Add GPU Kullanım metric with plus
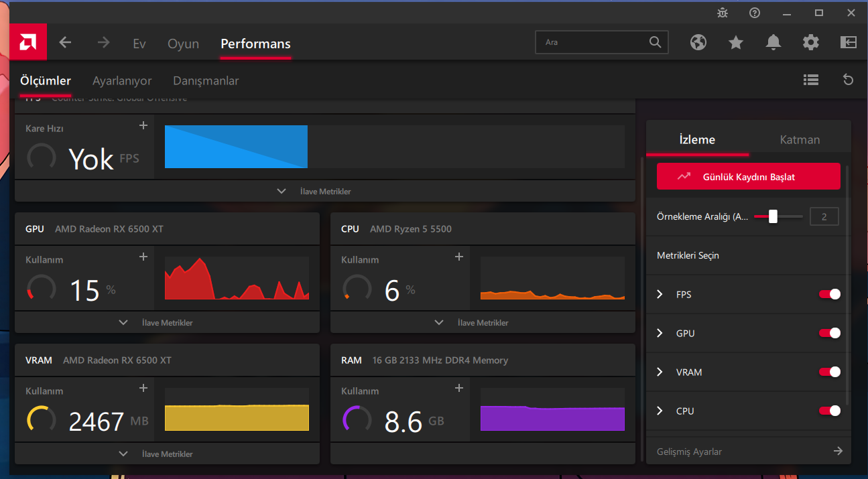Viewport: 868px width, 479px height. (143, 257)
